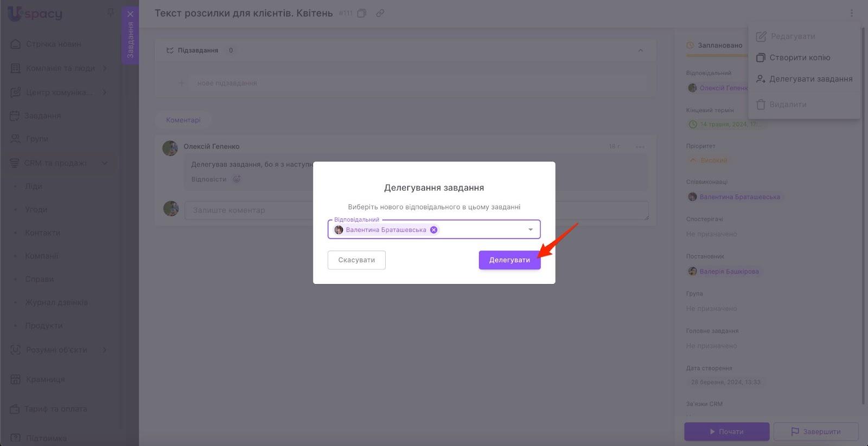868x446 pixels.
Task: Collapse the Підзавдання section chevron
Action: tap(641, 50)
